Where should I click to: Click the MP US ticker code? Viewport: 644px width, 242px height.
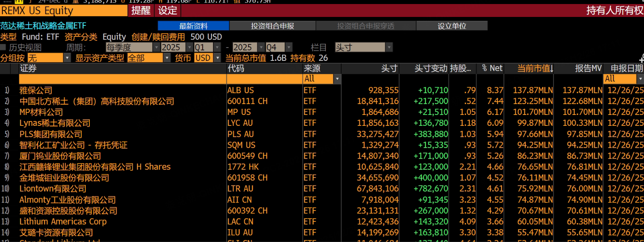point(239,112)
